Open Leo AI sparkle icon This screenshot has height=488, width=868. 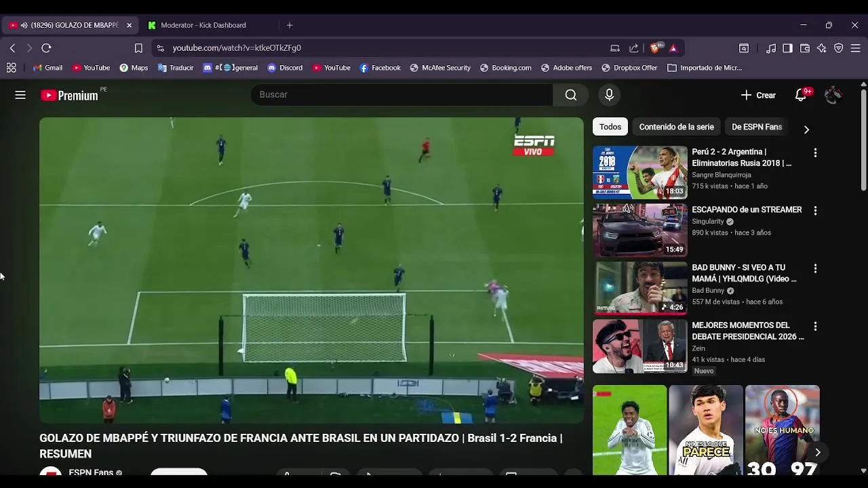click(822, 48)
